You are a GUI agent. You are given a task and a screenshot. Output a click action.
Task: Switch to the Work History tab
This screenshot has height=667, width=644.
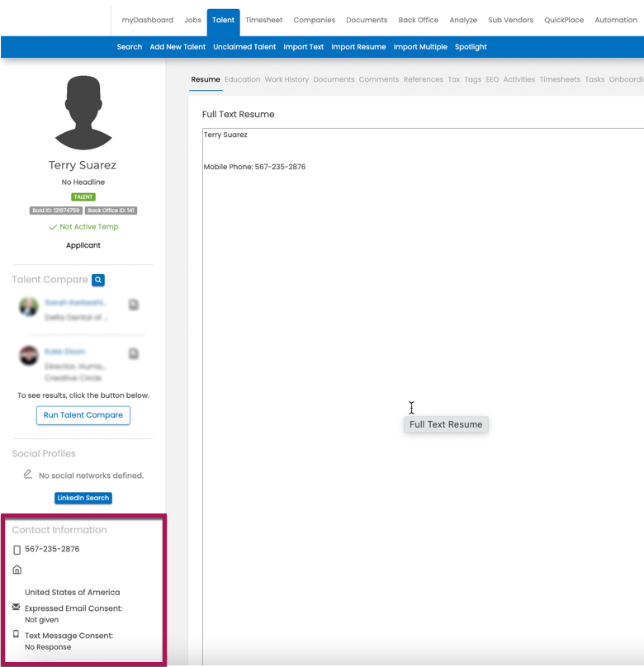point(286,79)
